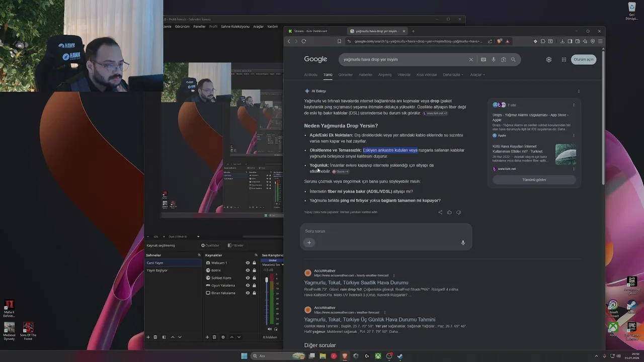Reload the Google search page

(304, 41)
